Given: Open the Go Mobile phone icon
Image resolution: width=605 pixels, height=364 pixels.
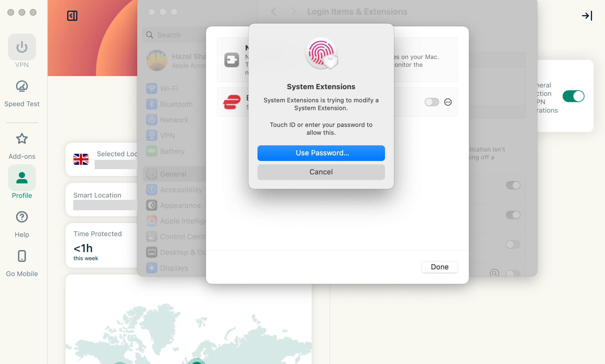Looking at the screenshot, I should click(22, 256).
